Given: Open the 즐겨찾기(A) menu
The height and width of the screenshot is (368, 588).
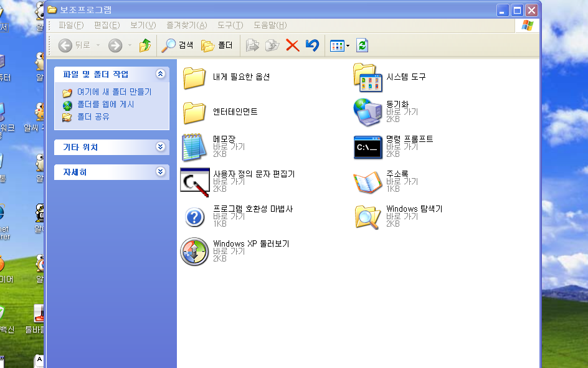Looking at the screenshot, I should 187,25.
